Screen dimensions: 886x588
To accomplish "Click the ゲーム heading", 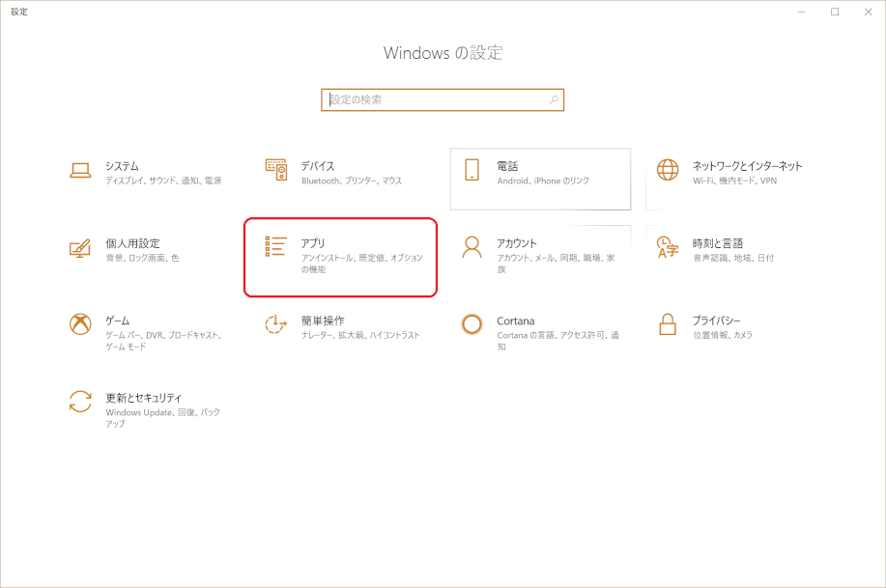I will [118, 321].
